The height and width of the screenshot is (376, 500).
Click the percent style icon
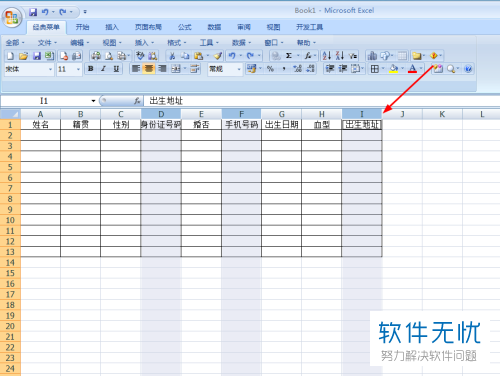coord(270,69)
